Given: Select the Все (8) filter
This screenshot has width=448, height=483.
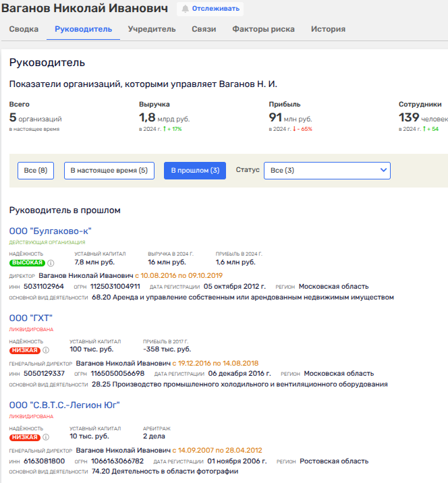Looking at the screenshot, I should pyautogui.click(x=35, y=171).
